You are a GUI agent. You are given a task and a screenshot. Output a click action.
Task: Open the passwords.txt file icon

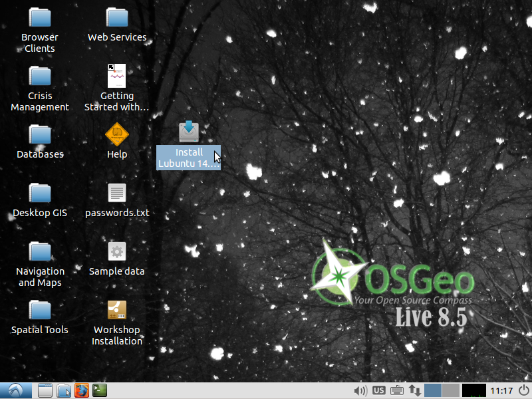(117, 193)
